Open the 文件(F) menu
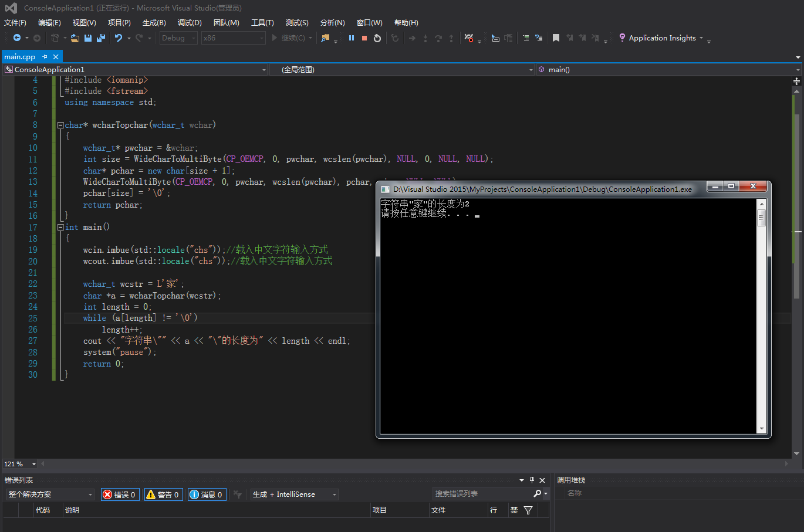The image size is (804, 532). tap(15, 22)
